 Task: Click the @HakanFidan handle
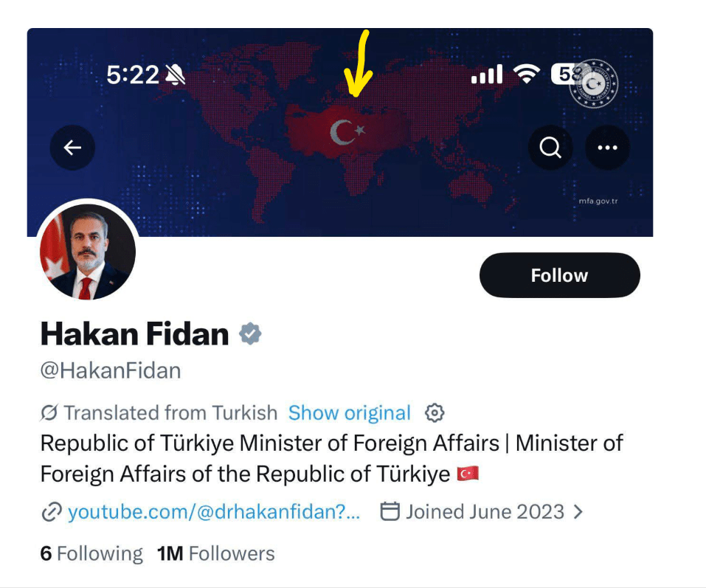click(x=111, y=370)
